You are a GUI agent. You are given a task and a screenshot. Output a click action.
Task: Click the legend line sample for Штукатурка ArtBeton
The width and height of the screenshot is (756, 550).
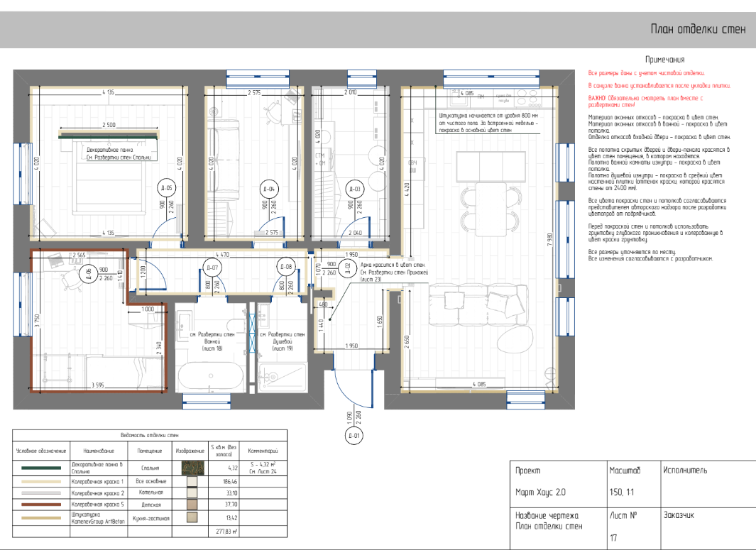pyautogui.click(x=41, y=517)
